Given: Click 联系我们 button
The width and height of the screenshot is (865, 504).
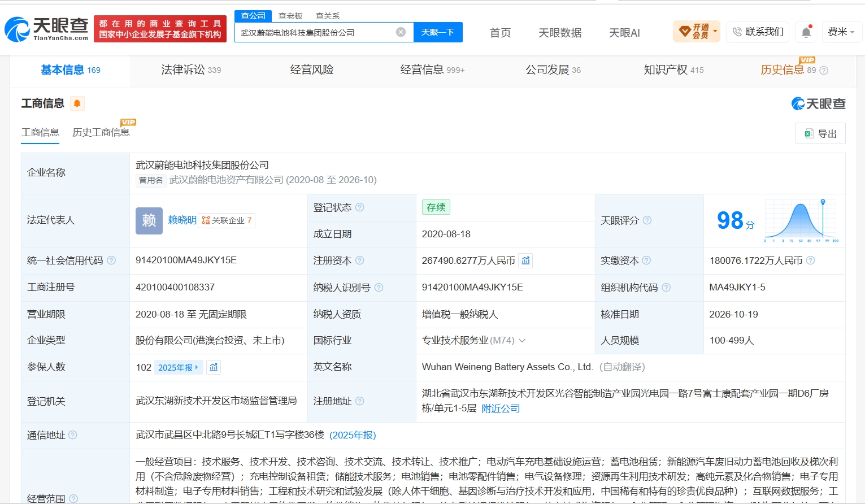Looking at the screenshot, I should pos(758,32).
